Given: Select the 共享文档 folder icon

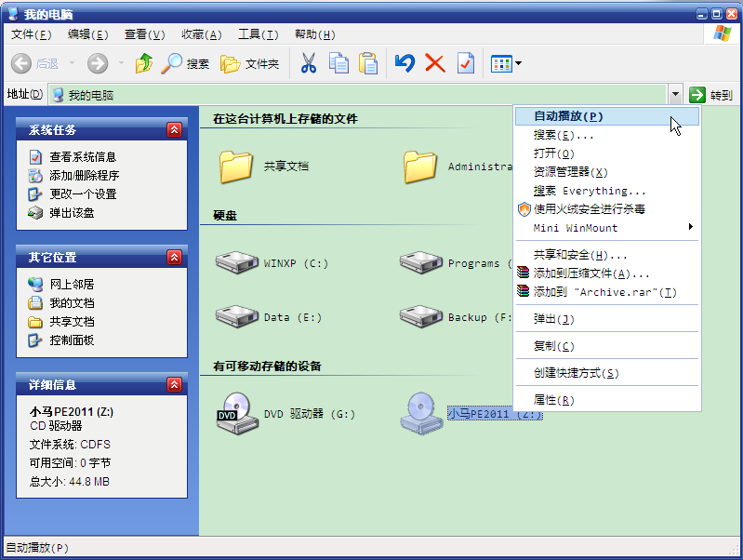Looking at the screenshot, I should coord(235,167).
